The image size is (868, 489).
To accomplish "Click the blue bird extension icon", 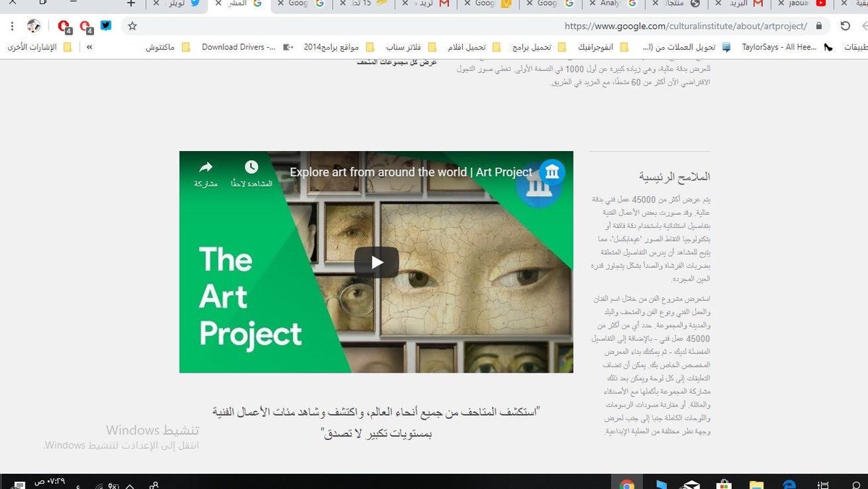I will [x=106, y=26].
